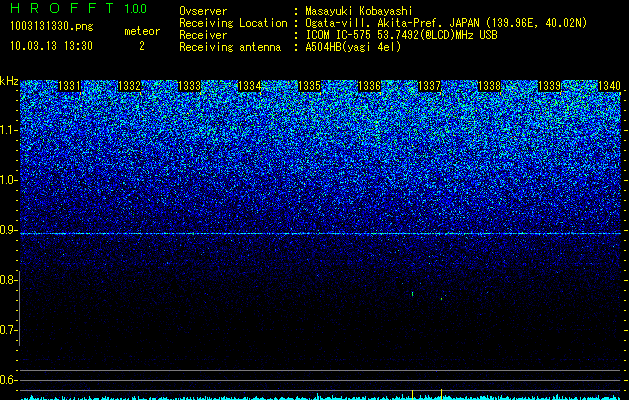Click the 1337 time marker
This screenshot has height=400, width=629.
[429, 86]
